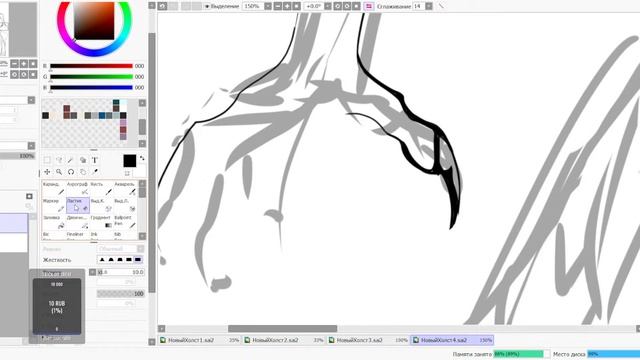
Task: Rotate canvas clockwise button
Action: tap(347, 6)
